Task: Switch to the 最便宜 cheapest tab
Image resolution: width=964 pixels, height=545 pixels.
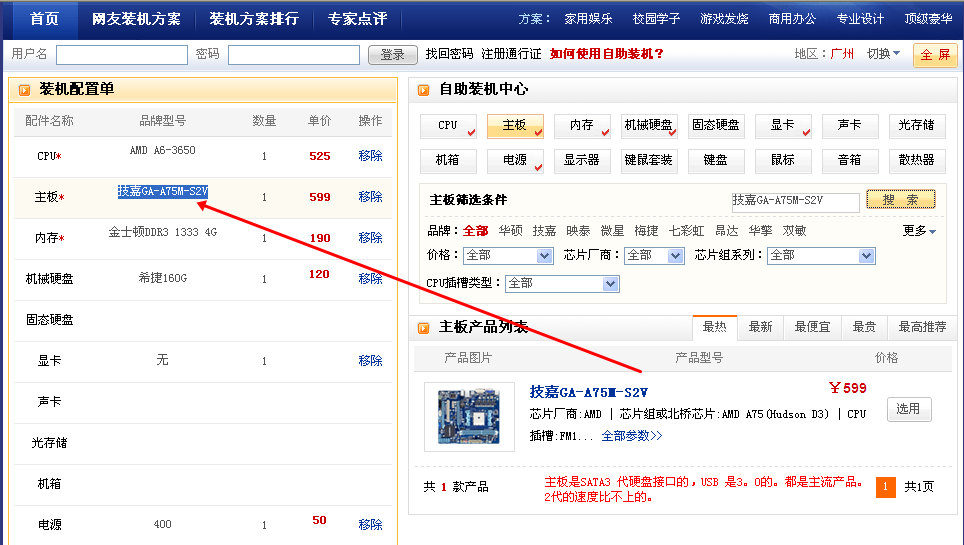Action: (813, 327)
